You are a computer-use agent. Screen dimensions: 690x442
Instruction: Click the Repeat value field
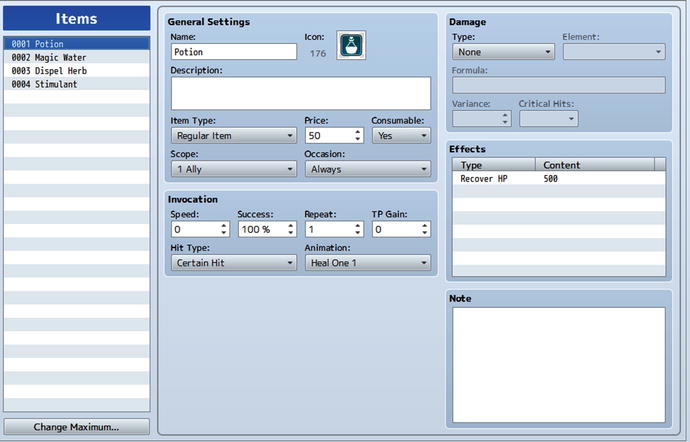[x=329, y=229]
